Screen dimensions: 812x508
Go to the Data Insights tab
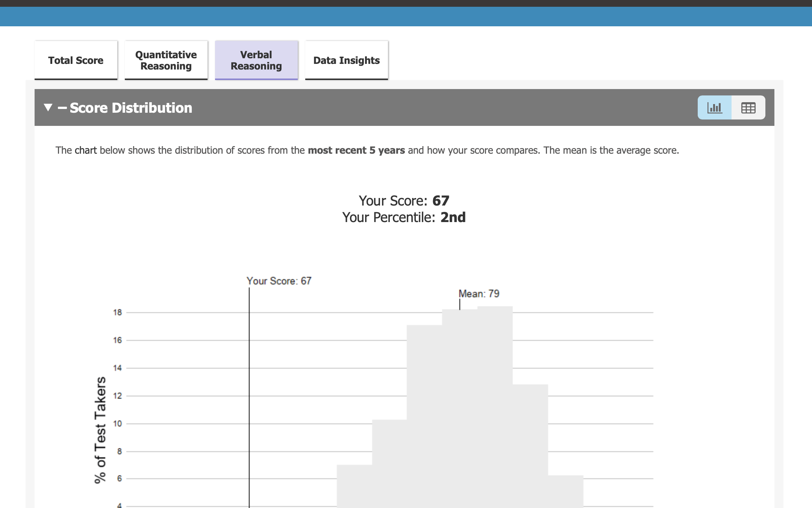click(346, 60)
